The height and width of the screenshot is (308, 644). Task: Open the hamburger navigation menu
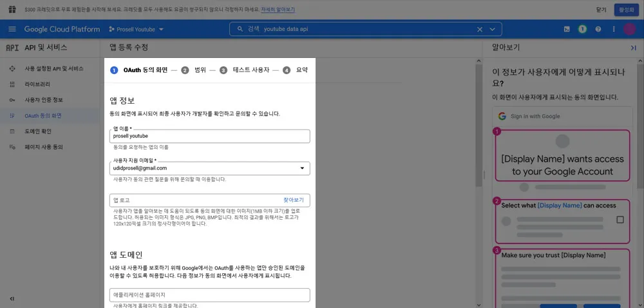pyautogui.click(x=12, y=29)
